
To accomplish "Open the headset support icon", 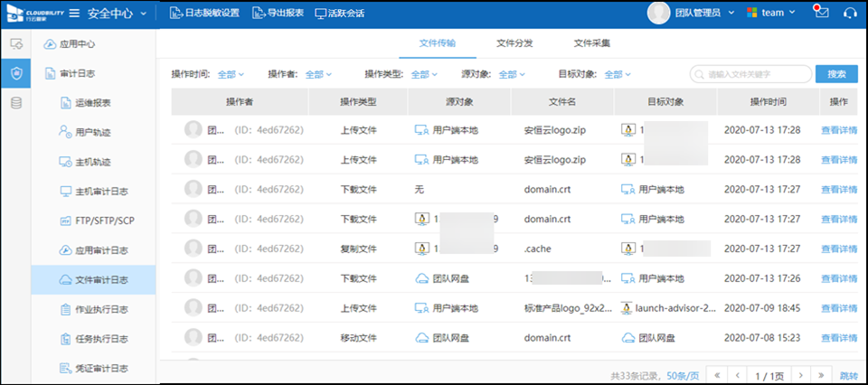I will pyautogui.click(x=849, y=13).
